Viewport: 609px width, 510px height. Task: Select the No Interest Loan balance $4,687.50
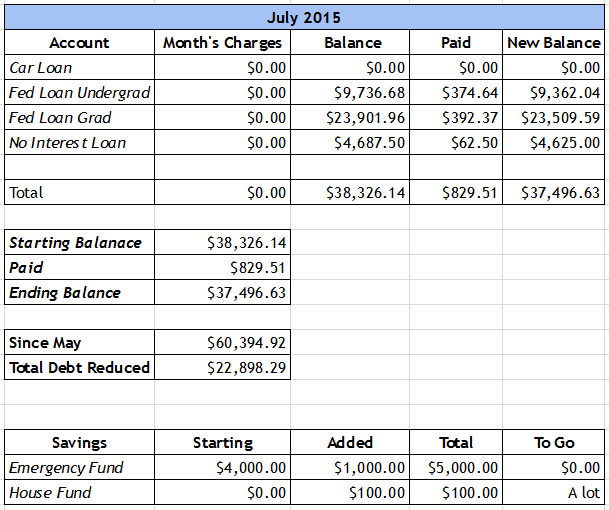pos(350,143)
